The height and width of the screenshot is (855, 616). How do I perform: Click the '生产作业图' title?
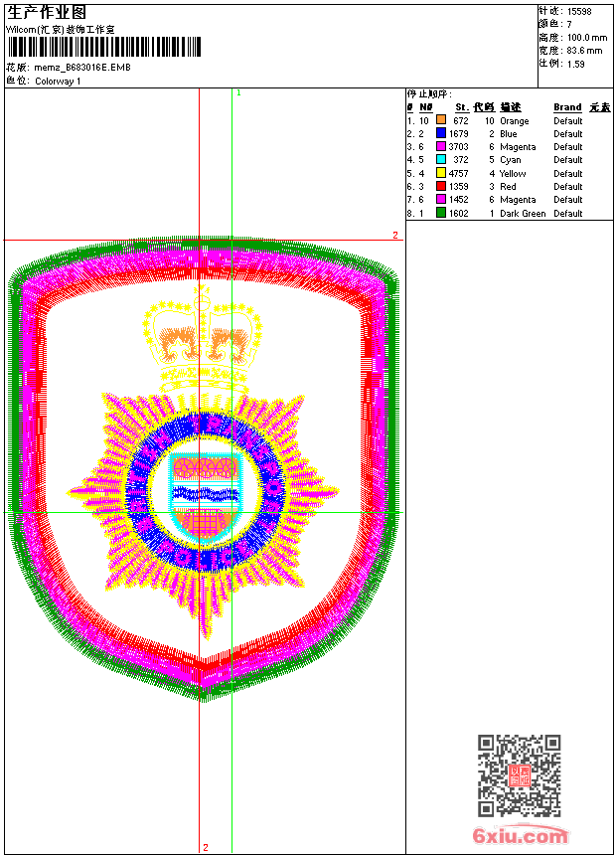[47, 12]
